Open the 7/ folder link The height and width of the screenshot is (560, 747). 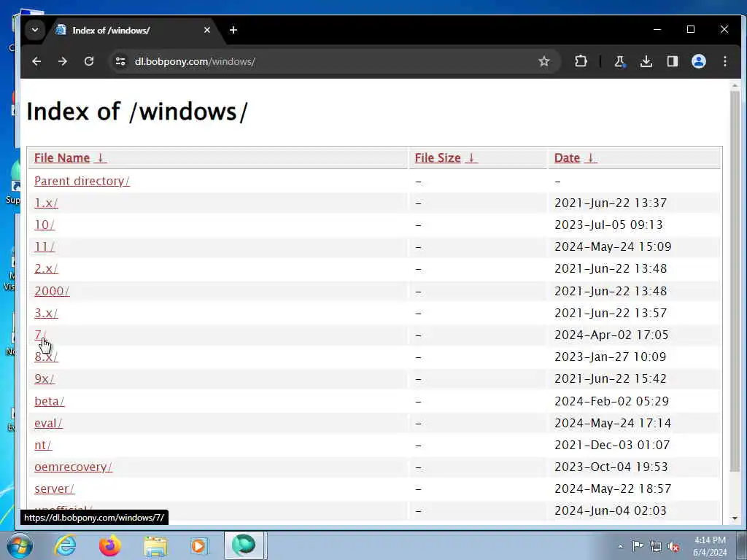click(x=40, y=335)
